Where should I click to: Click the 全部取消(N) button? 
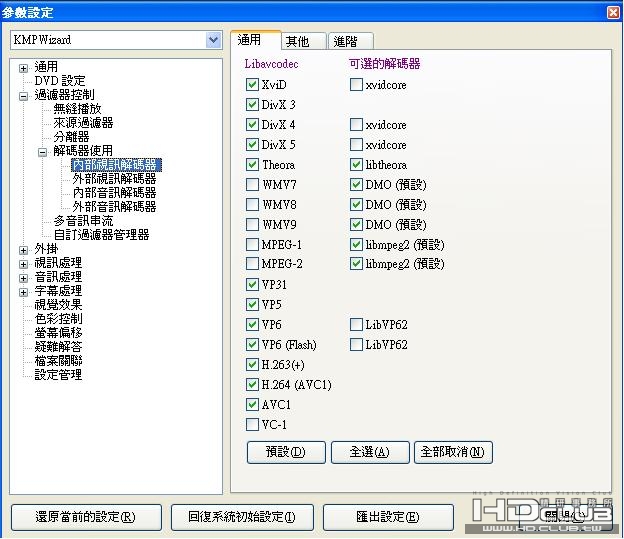453,452
